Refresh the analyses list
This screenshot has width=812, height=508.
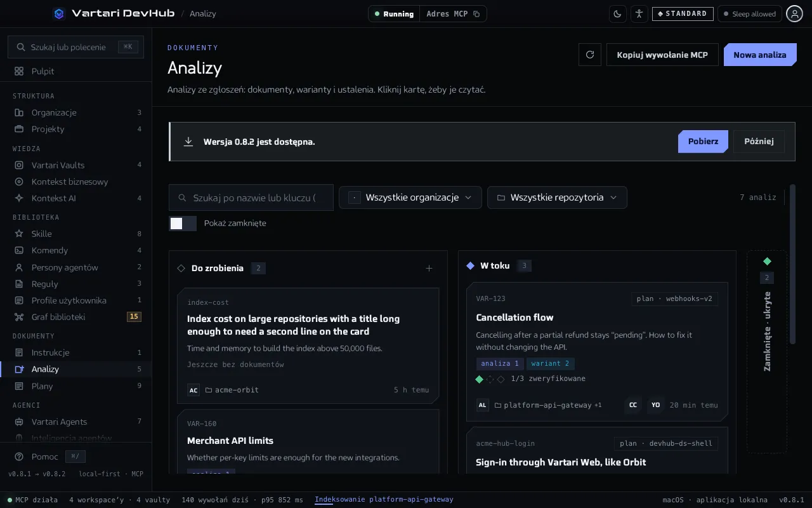[x=590, y=55]
